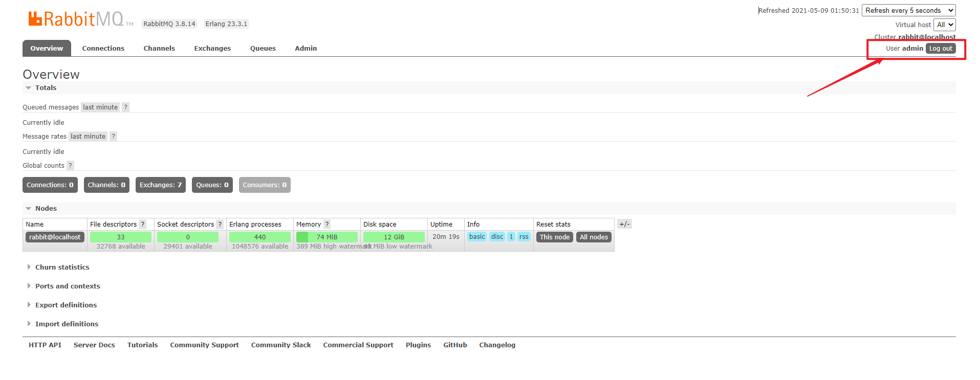Click the 20m 19s uptime value
The image size is (980, 380).
pos(446,236)
